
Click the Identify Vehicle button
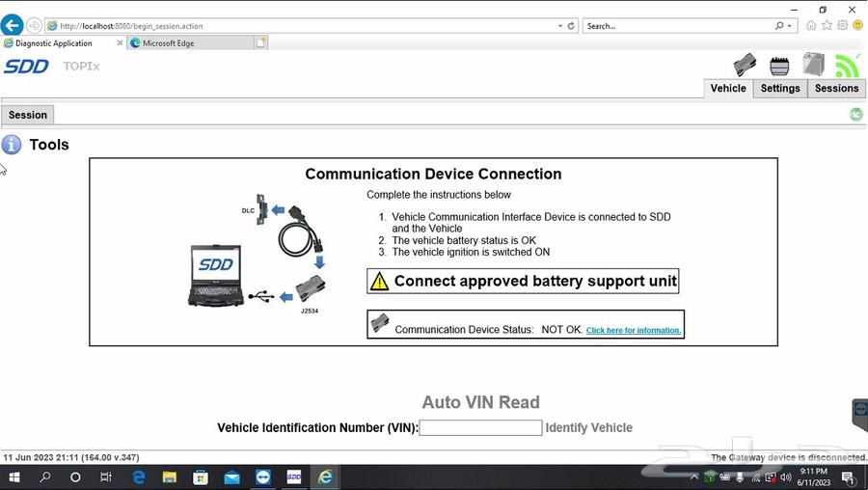pos(589,427)
